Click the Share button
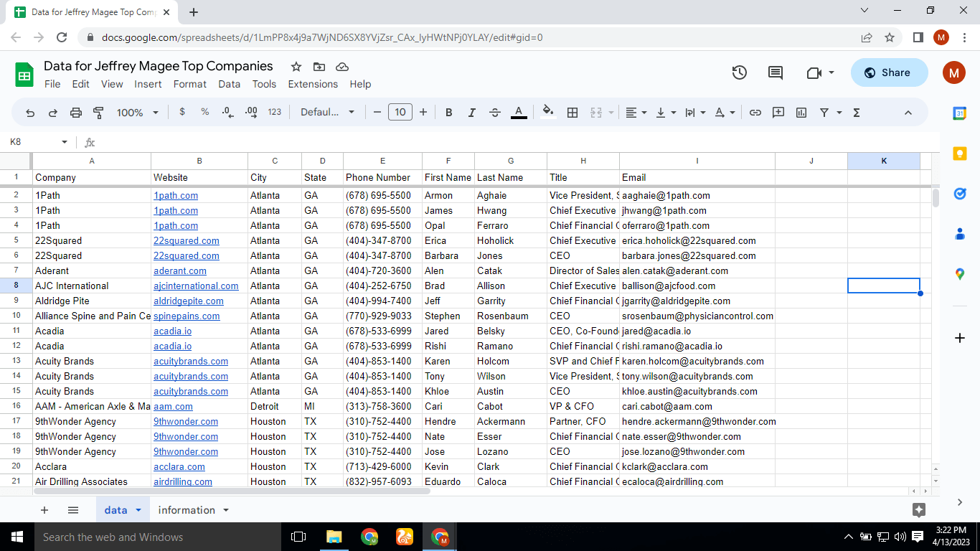 (x=889, y=72)
